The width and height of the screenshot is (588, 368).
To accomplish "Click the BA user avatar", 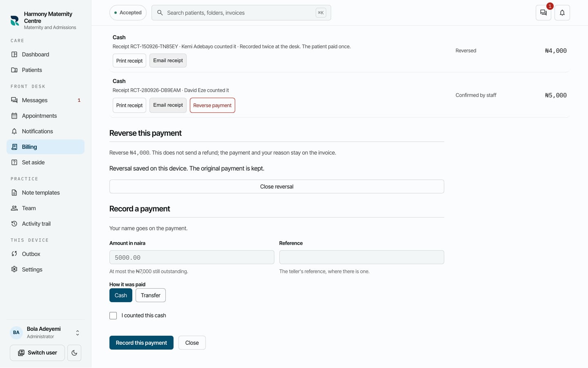I will pos(16,332).
